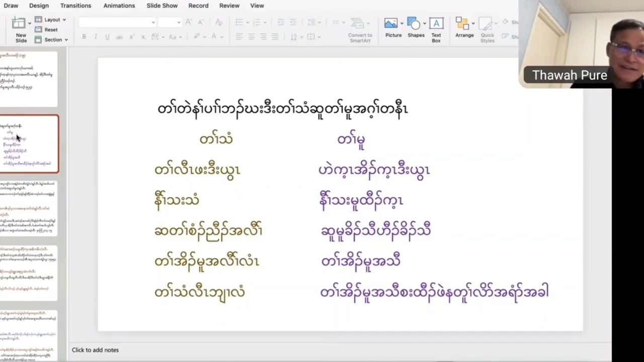644x362 pixels.
Task: Select the fourth slide thumbnail
Action: tap(29, 273)
